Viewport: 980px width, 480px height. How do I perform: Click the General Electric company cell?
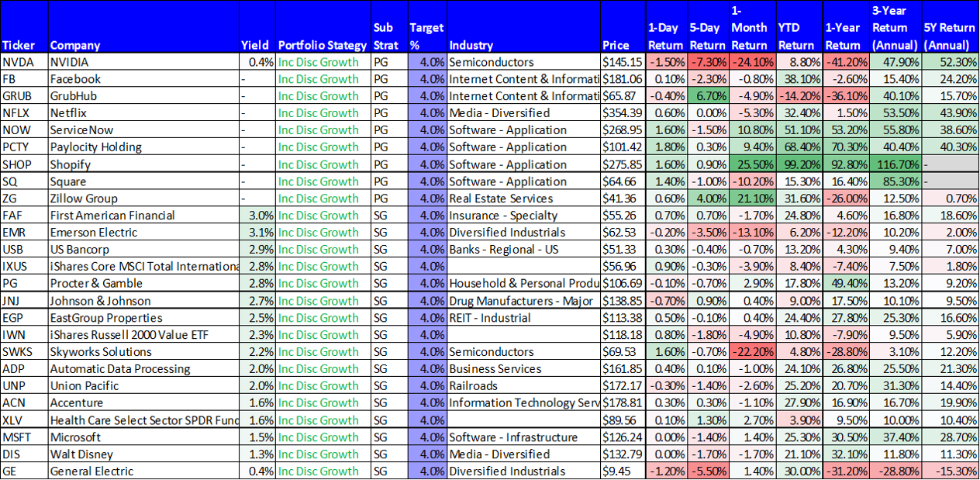point(143,471)
